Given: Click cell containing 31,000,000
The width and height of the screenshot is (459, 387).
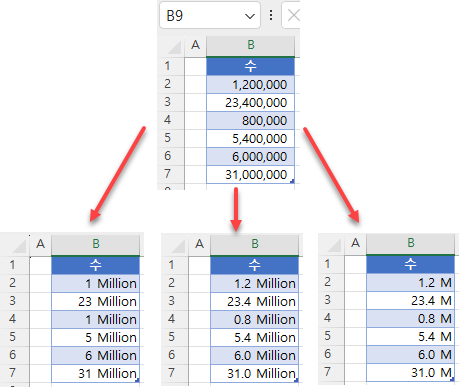Looking at the screenshot, I should 251,174.
